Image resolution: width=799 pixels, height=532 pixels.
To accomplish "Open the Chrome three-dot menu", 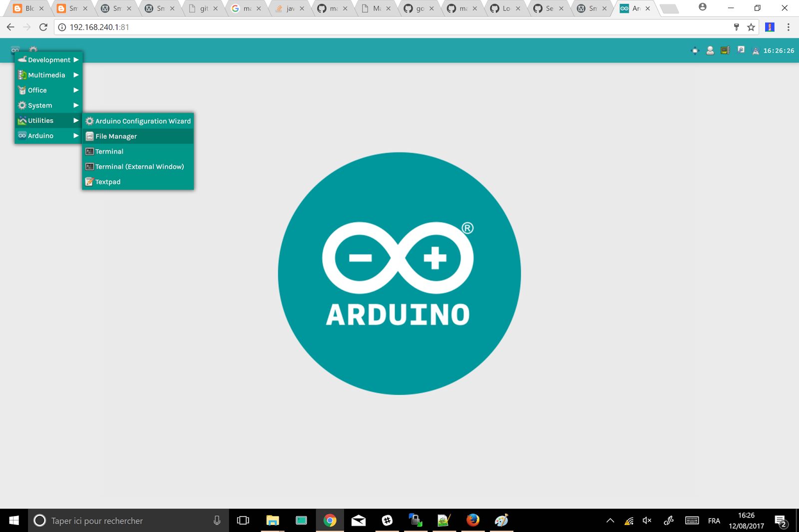I will tap(789, 27).
